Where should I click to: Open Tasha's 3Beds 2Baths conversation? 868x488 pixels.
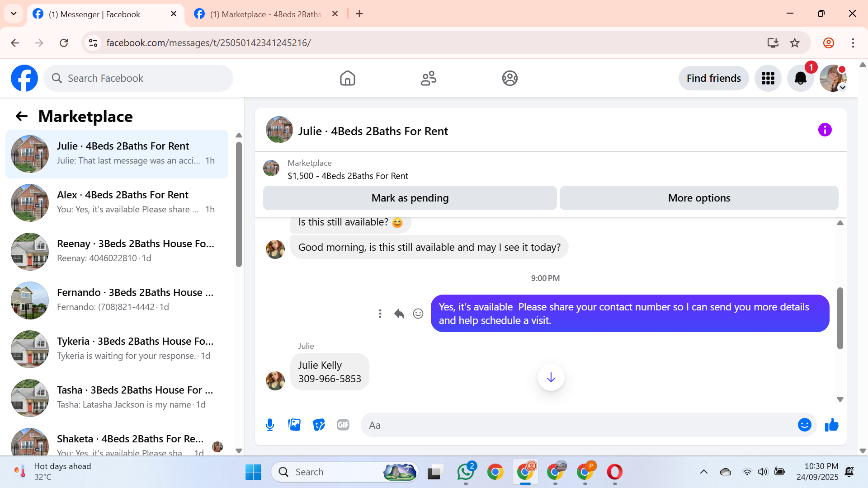(117, 398)
